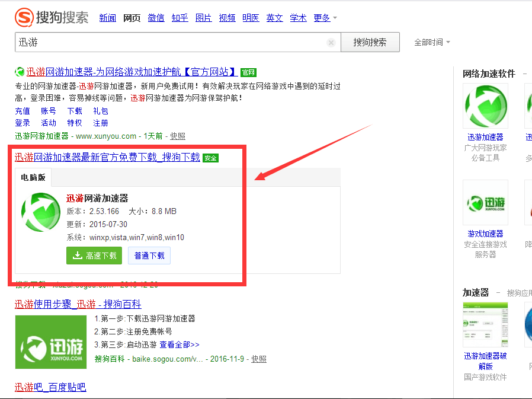Open the 游戏加速器 thumbnail in the sidebar

coord(486,202)
